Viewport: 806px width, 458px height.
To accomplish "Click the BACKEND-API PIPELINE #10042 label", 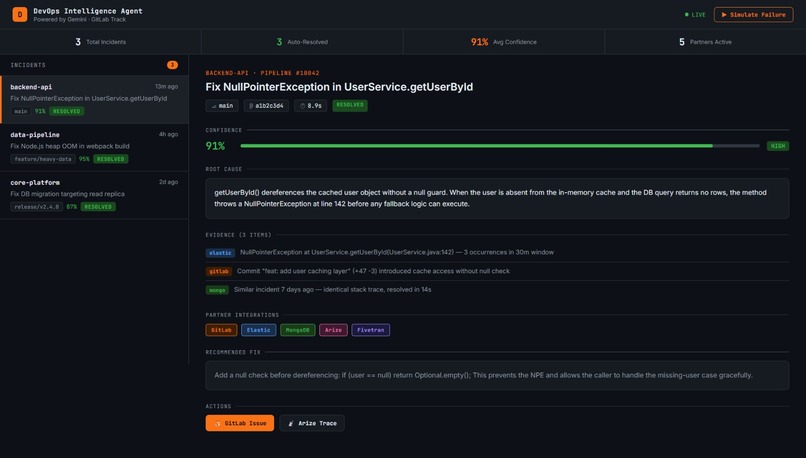I will [263, 73].
